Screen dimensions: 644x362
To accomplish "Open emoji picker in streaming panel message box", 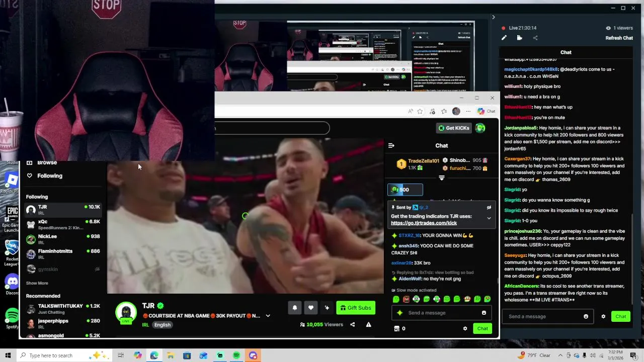I will coord(586,316).
